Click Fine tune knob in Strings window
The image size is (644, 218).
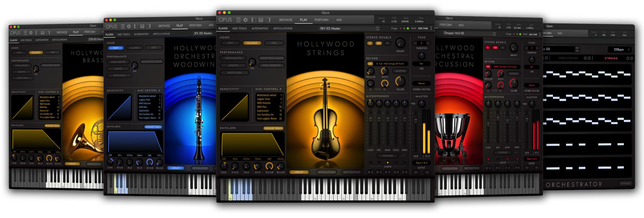coord(421,56)
